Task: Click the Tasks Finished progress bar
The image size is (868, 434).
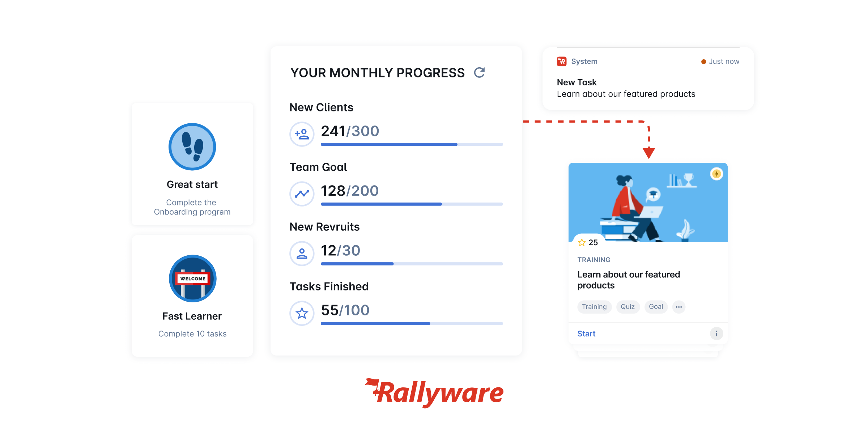Action: point(412,324)
